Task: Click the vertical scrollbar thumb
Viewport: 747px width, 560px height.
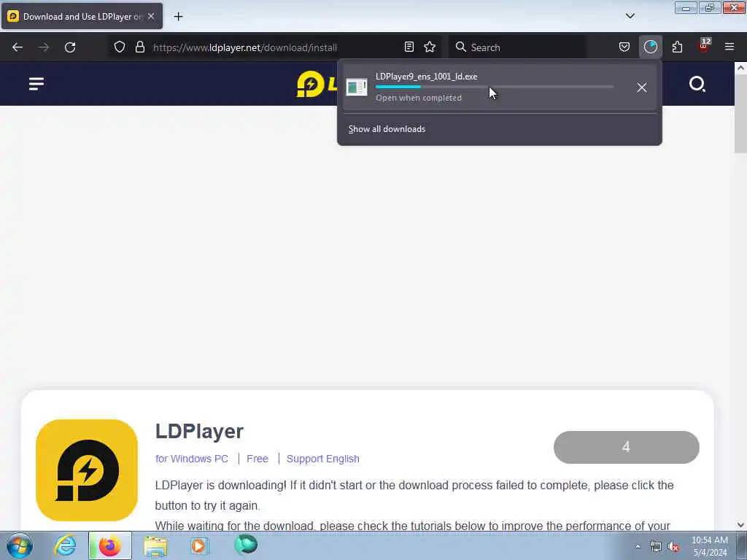Action: tap(740, 113)
